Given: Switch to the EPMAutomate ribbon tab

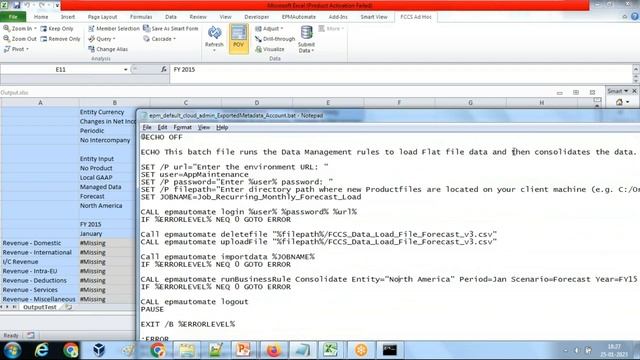Looking at the screenshot, I should click(x=299, y=17).
